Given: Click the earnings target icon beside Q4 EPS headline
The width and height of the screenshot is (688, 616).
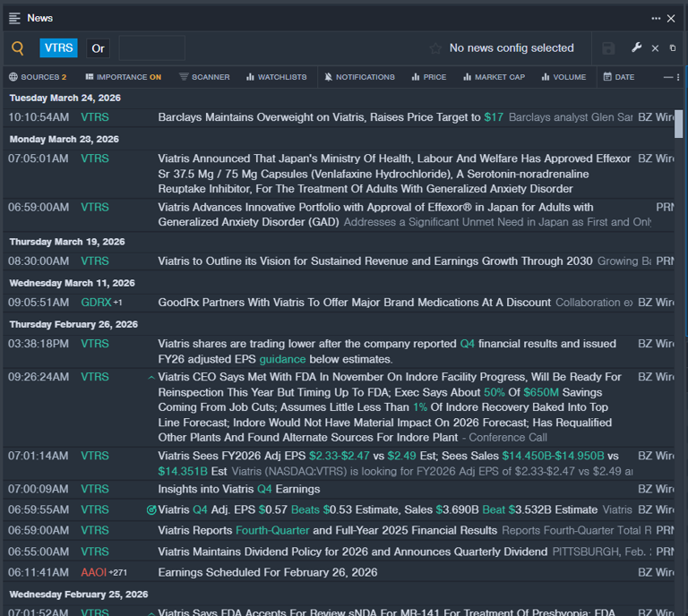Looking at the screenshot, I should 151,510.
